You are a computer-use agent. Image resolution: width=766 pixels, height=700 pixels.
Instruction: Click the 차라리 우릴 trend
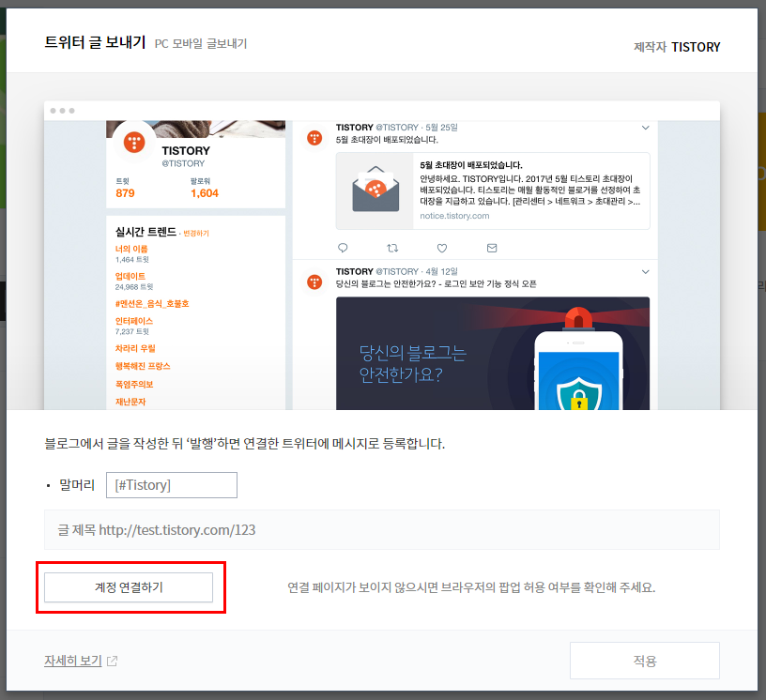tap(135, 348)
